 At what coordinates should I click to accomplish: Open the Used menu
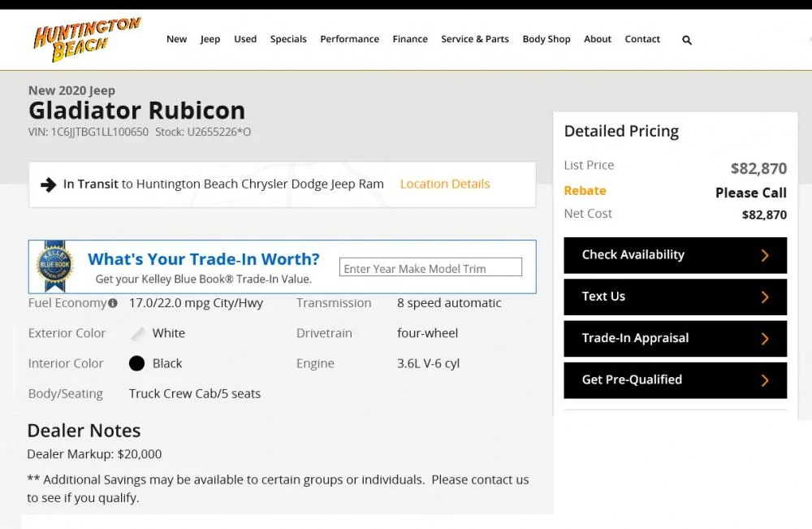[x=245, y=39]
